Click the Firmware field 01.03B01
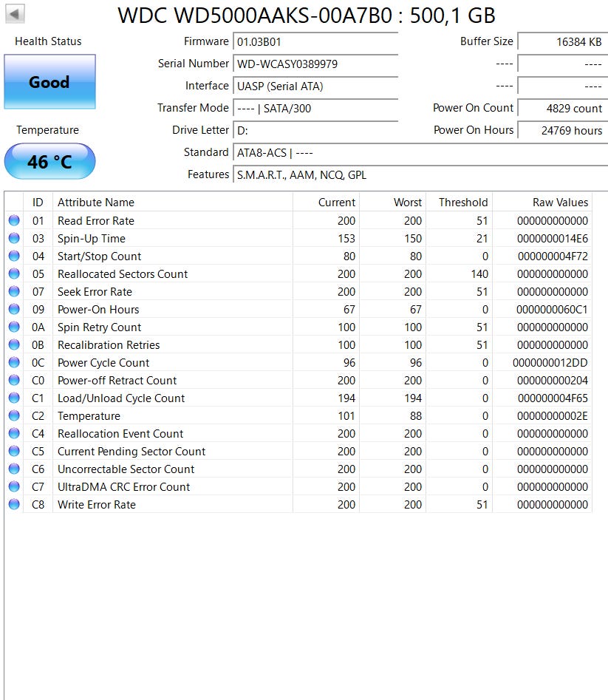 (x=315, y=41)
